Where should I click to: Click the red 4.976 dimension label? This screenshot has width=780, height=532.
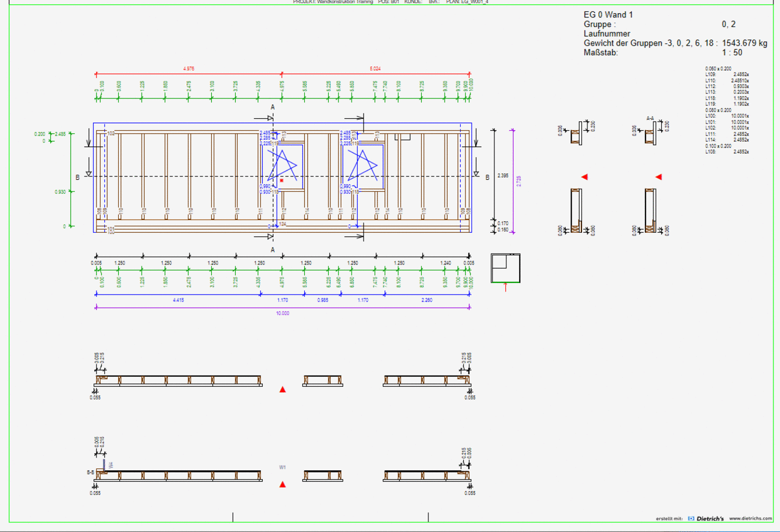pos(188,69)
